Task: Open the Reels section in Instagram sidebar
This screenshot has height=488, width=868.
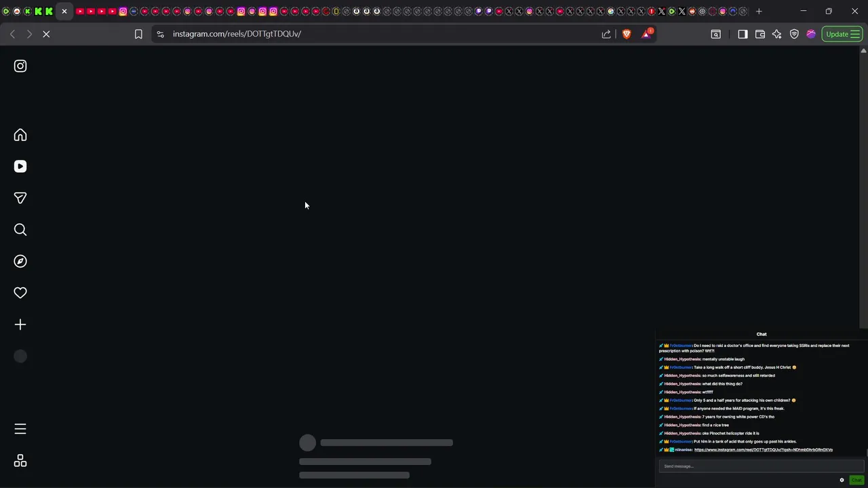Action: [x=20, y=166]
